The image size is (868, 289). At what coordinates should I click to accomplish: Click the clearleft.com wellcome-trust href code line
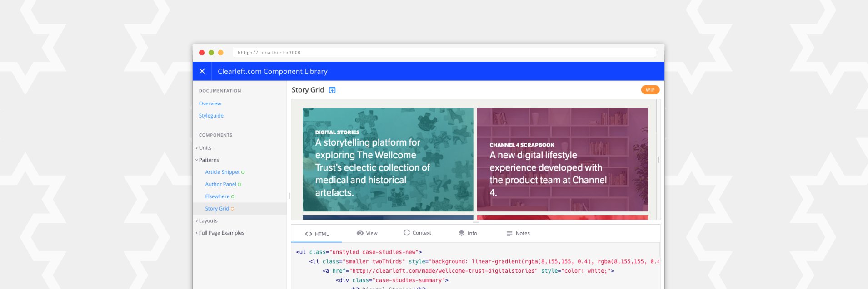tap(468, 271)
